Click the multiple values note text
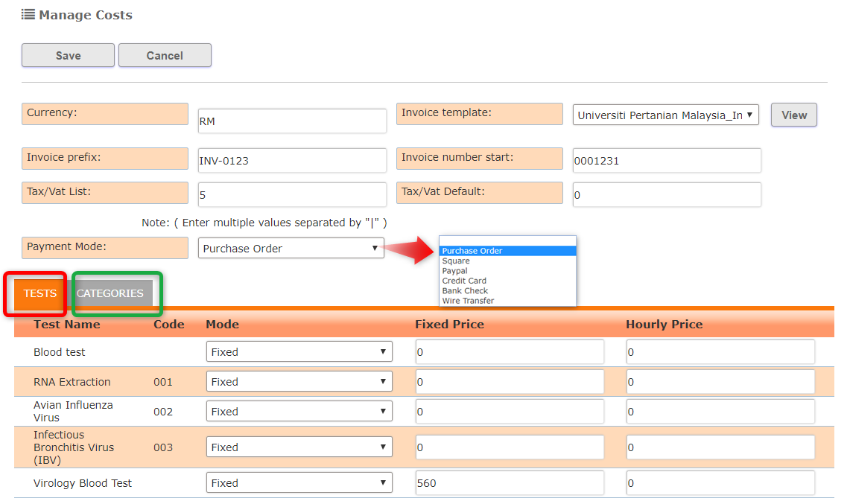The image size is (850, 504). pyautogui.click(x=264, y=223)
